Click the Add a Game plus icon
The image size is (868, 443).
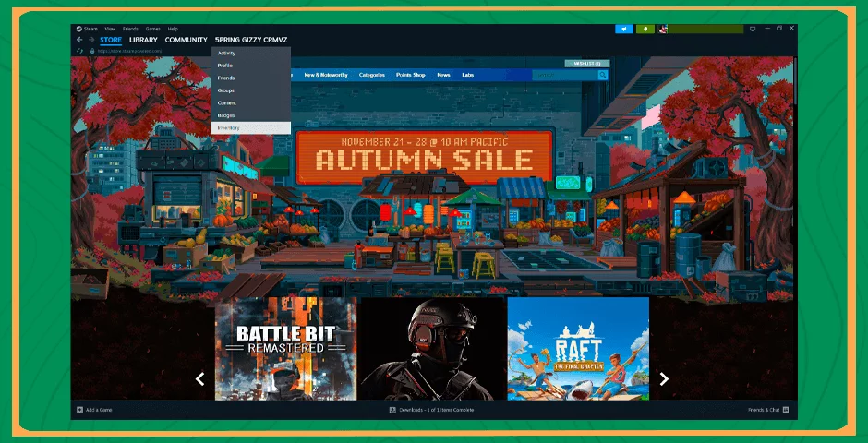click(x=79, y=410)
